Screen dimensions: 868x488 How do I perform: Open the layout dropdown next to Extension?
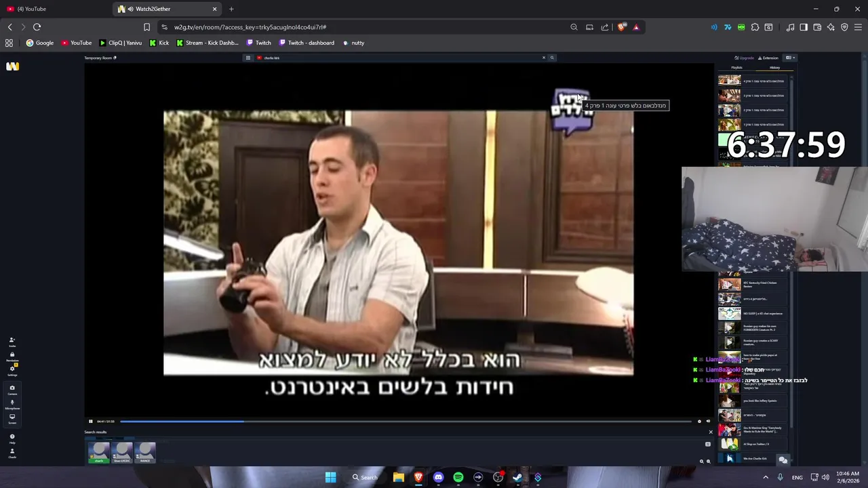790,58
